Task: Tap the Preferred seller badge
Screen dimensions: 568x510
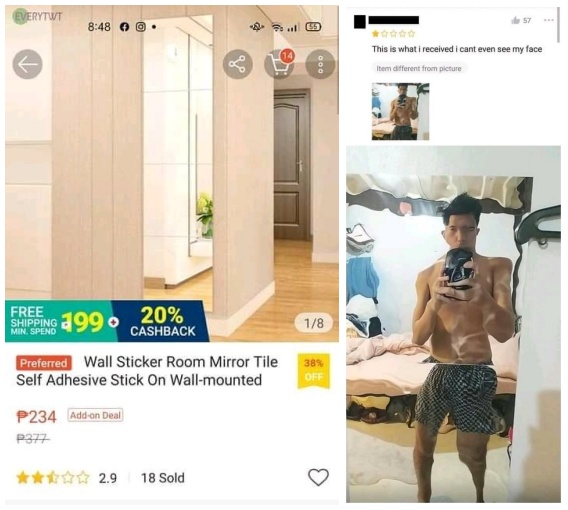Action: point(44,363)
